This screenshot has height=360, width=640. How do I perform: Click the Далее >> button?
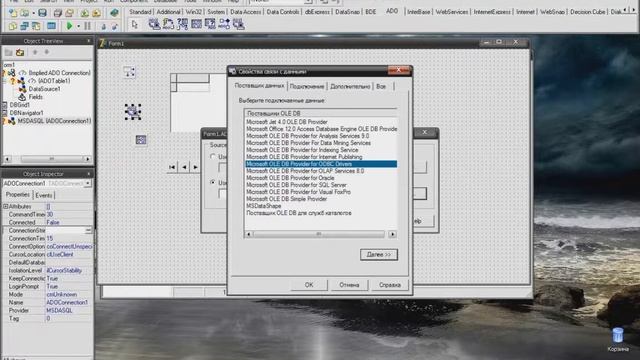379,255
